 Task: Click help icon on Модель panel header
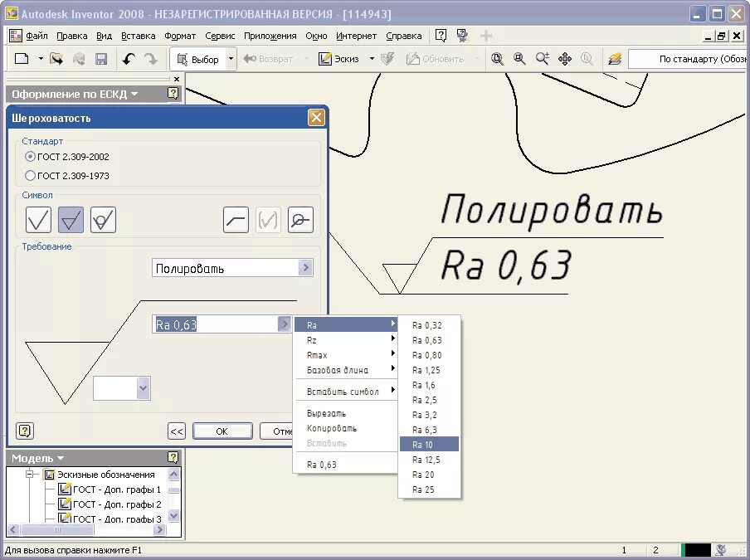173,458
